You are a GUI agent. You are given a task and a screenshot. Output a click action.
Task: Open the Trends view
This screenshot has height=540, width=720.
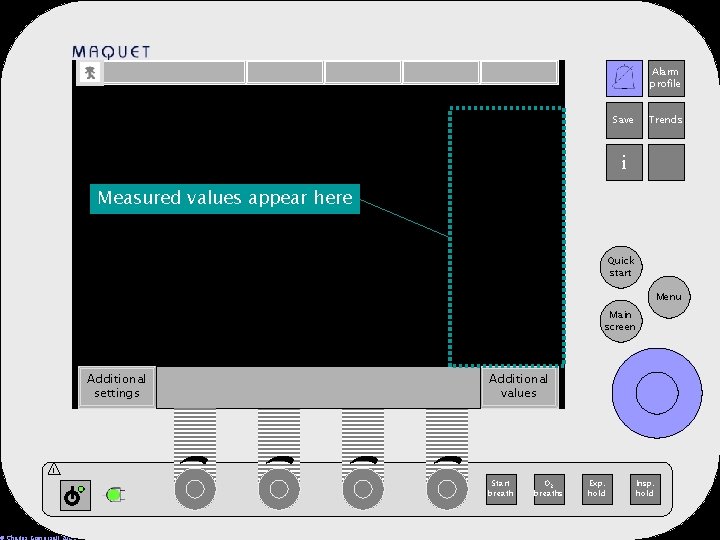tap(666, 120)
